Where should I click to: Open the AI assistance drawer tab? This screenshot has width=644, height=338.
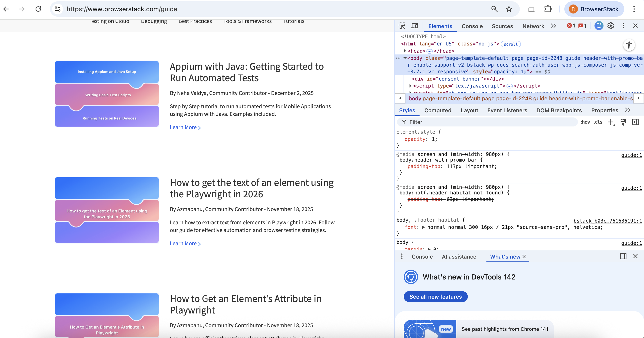pyautogui.click(x=459, y=257)
